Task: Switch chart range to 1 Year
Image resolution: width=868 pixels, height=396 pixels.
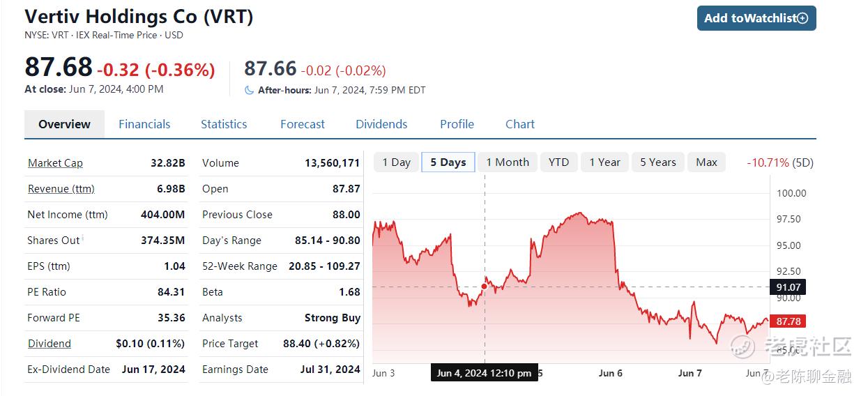Action: point(604,162)
